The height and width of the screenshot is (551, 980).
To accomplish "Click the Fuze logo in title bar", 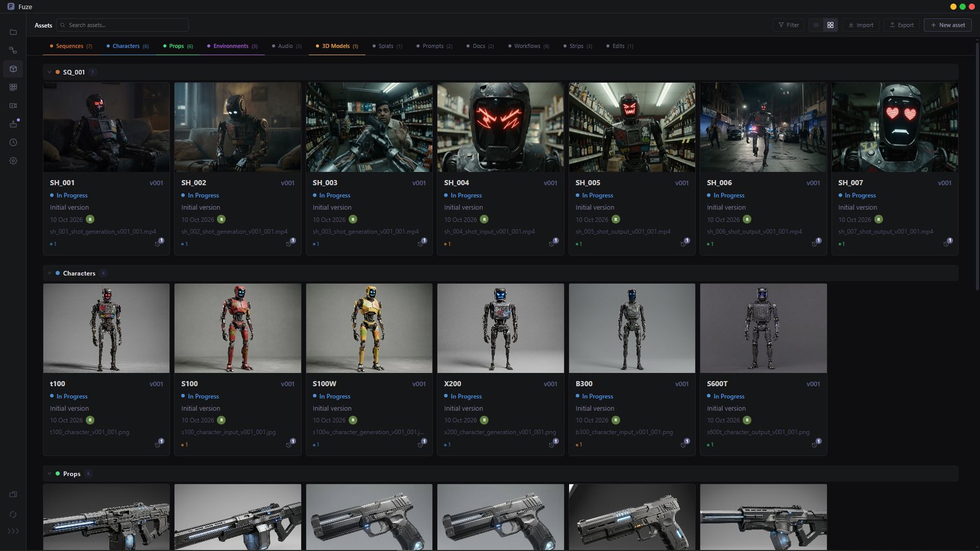I will [10, 7].
